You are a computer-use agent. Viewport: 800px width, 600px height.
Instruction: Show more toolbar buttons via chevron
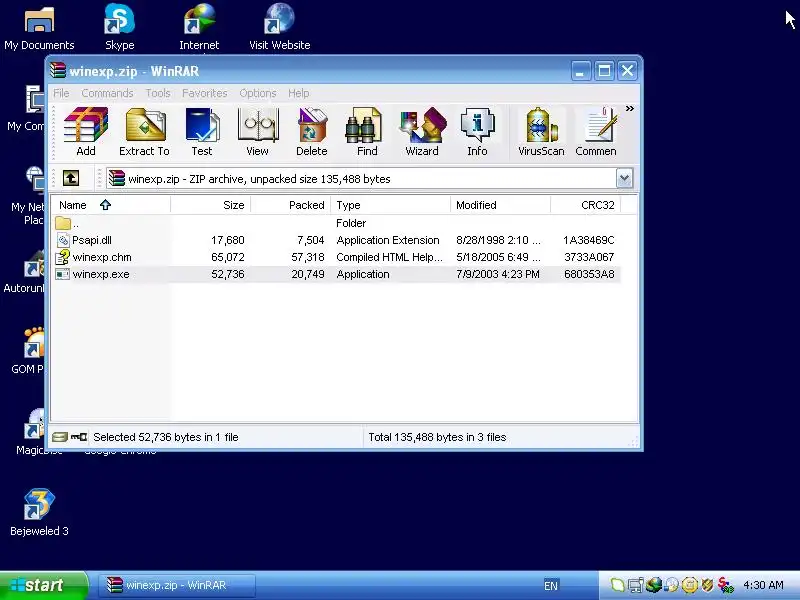(630, 108)
